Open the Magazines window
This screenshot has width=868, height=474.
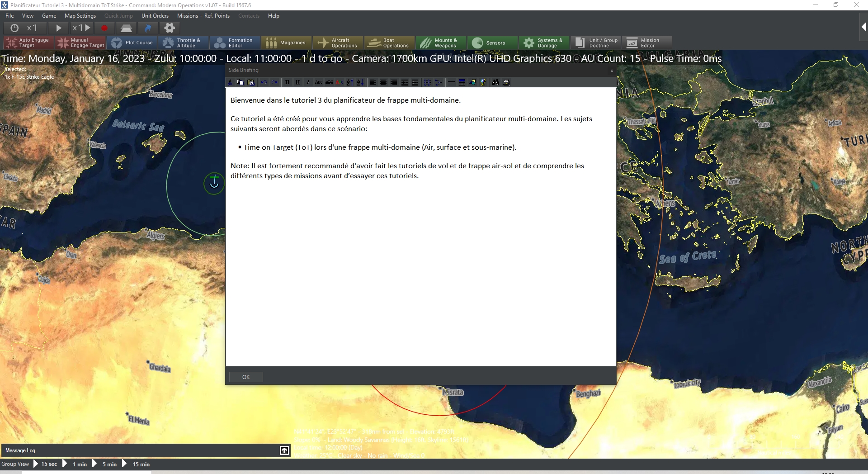click(287, 43)
